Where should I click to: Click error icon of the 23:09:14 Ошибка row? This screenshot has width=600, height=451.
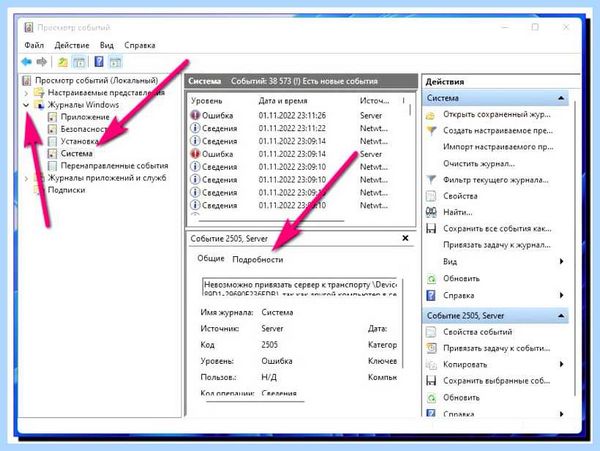tap(195, 154)
